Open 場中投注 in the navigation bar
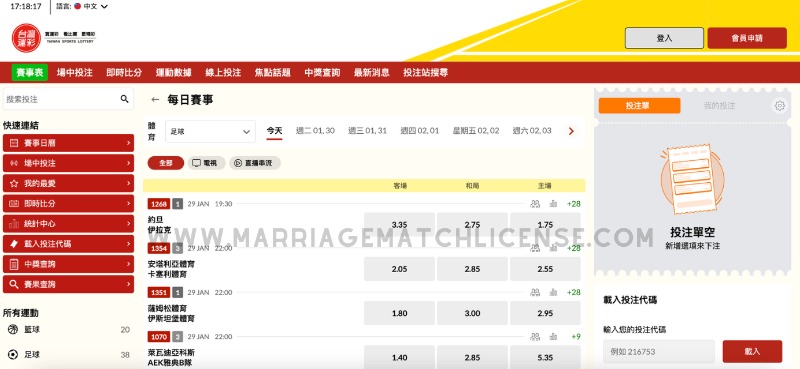This screenshot has width=800, height=369. (x=74, y=72)
